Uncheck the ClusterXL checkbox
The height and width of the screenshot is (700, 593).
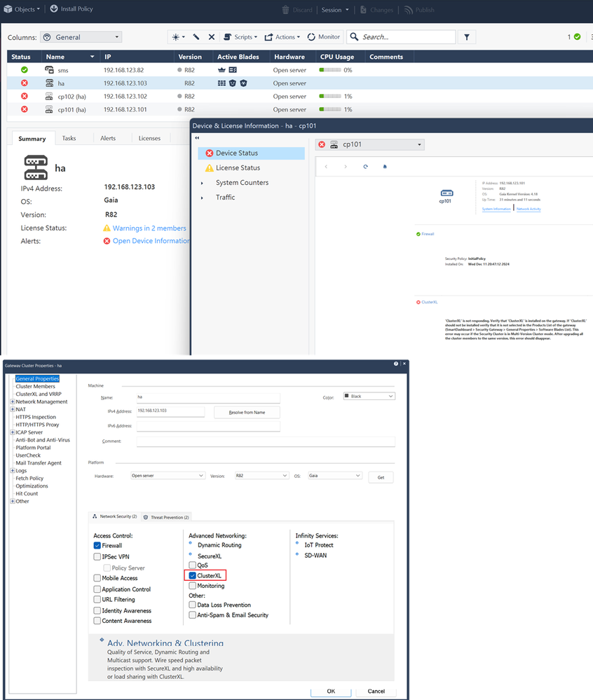(193, 575)
